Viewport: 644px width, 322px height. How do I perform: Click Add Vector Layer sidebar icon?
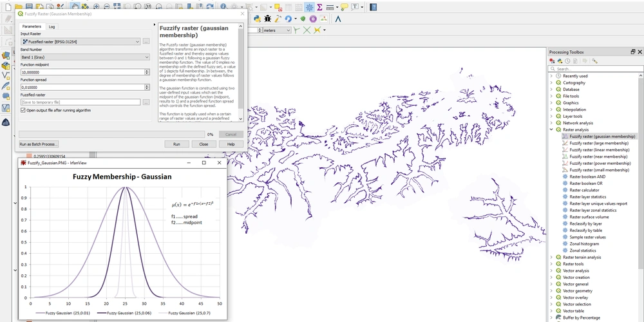(x=6, y=75)
